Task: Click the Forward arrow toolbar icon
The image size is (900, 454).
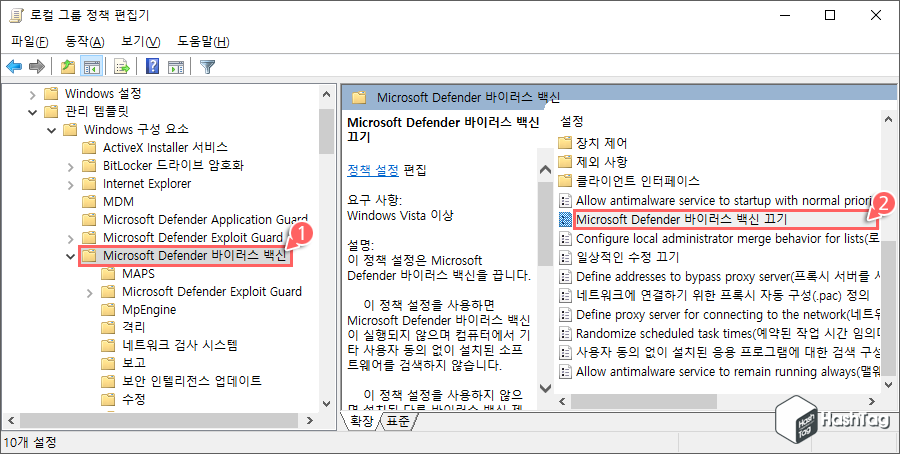Action: (37, 67)
